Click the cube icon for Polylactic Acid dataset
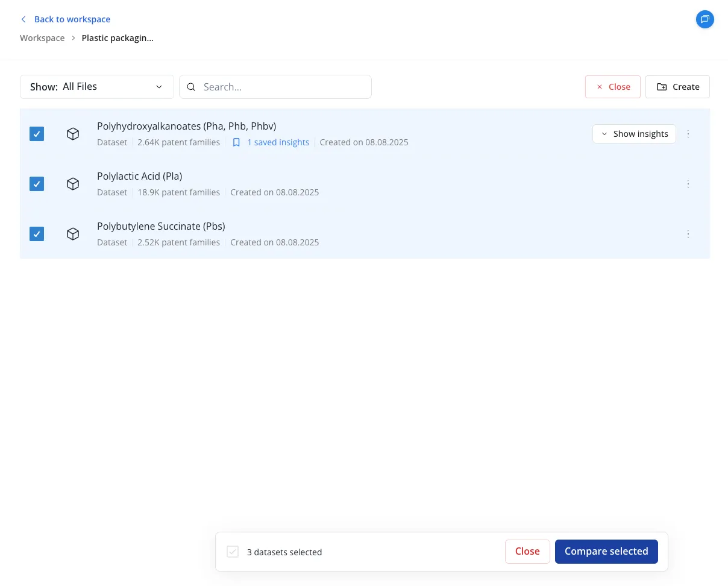This screenshot has width=728, height=586. point(73,184)
